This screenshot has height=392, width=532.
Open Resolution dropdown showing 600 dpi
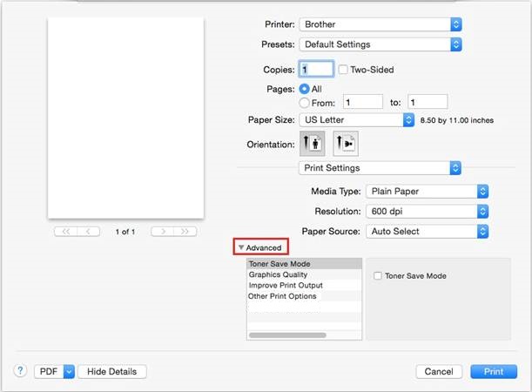coord(428,212)
